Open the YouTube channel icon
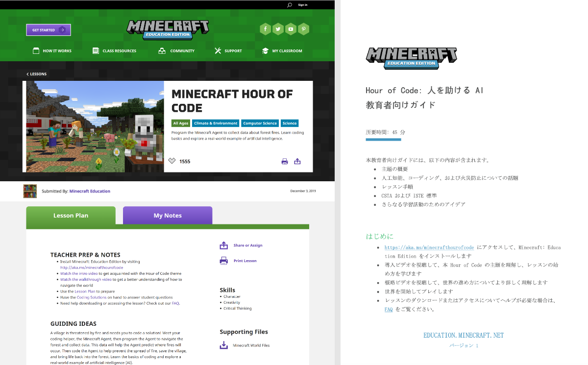 [x=291, y=29]
